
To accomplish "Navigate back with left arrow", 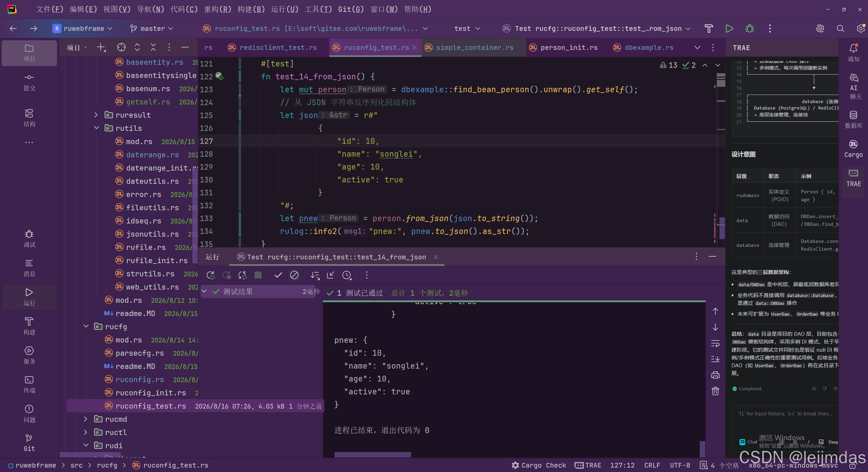I will click(13, 28).
